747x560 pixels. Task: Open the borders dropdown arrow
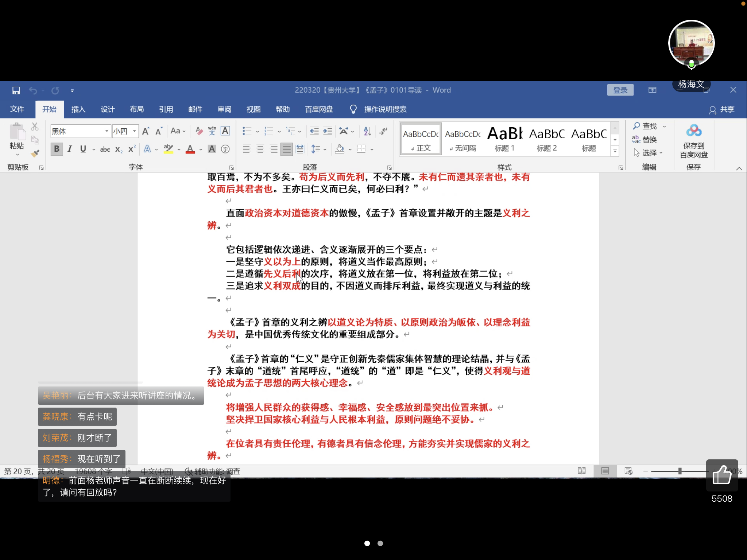click(x=372, y=149)
